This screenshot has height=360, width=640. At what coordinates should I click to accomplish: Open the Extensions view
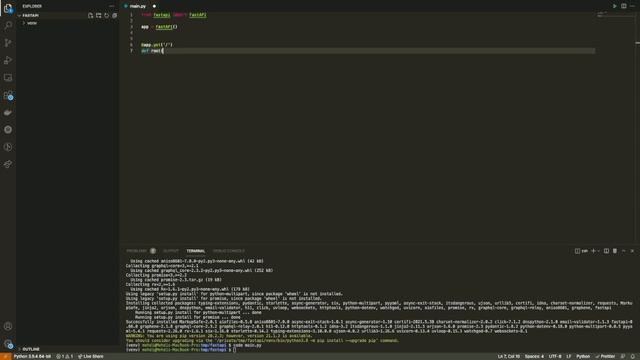click(8, 95)
